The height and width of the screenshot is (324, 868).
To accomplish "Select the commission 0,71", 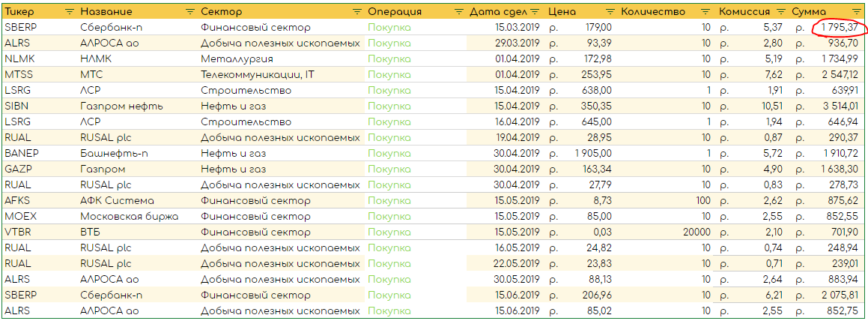I will pyautogui.click(x=774, y=263).
